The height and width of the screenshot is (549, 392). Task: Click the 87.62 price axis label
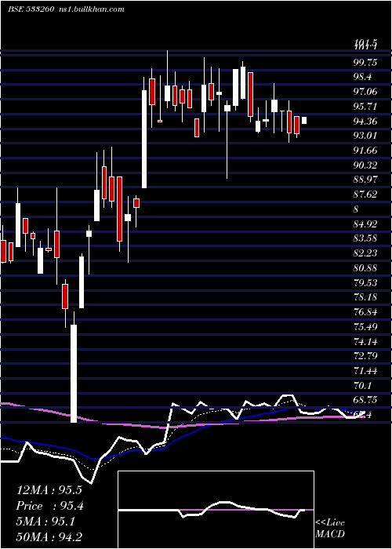pyautogui.click(x=365, y=195)
